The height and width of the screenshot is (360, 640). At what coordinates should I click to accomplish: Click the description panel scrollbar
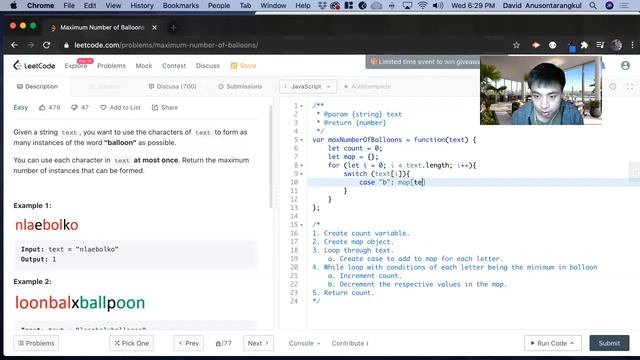click(270, 156)
